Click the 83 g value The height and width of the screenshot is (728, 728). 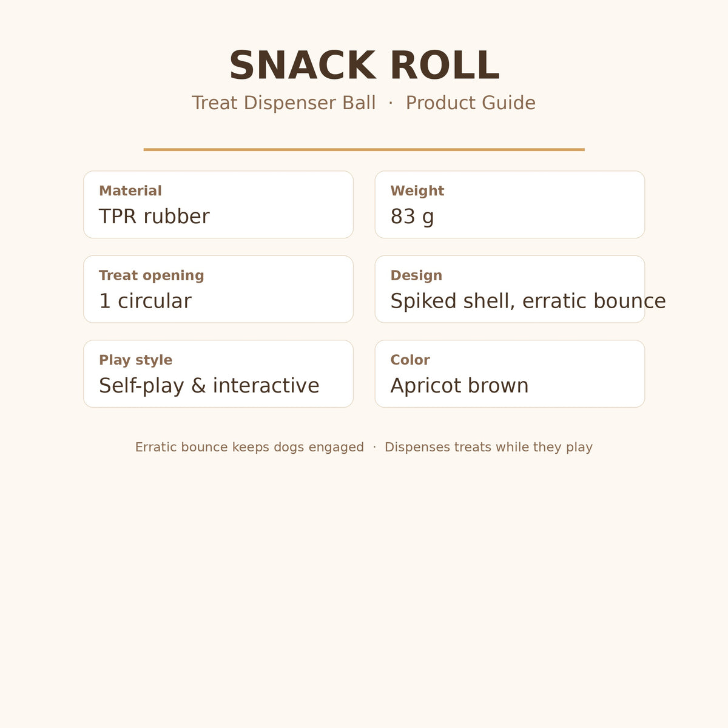412,217
